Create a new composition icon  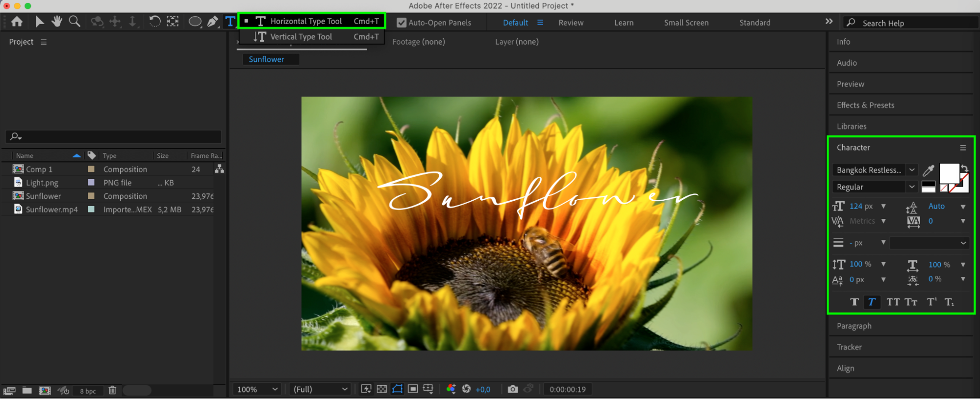45,391
